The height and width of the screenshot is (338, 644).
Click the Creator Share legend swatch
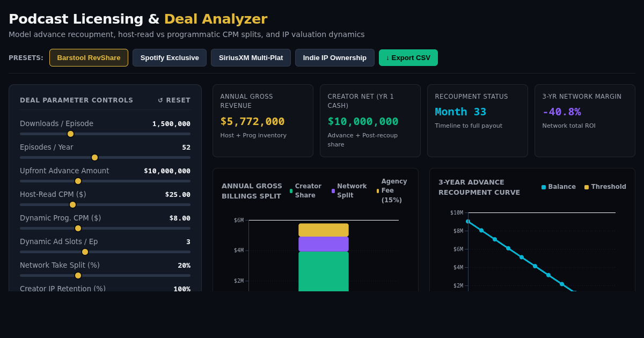click(x=291, y=191)
